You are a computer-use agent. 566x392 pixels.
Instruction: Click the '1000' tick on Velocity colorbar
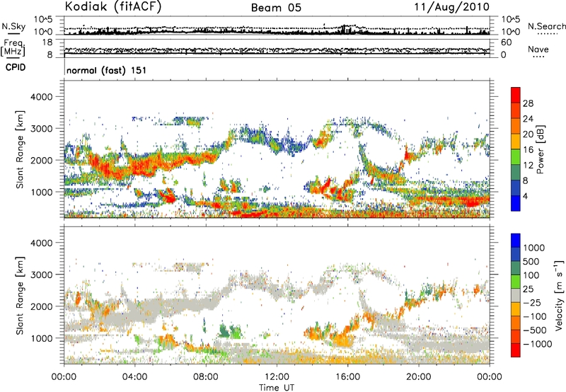534,248
